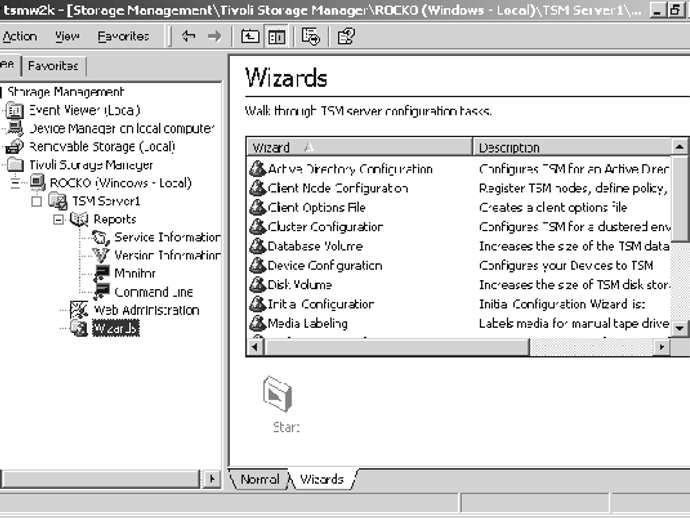This screenshot has width=690, height=518.
Task: Select the Service Information icon
Action: [x=101, y=238]
